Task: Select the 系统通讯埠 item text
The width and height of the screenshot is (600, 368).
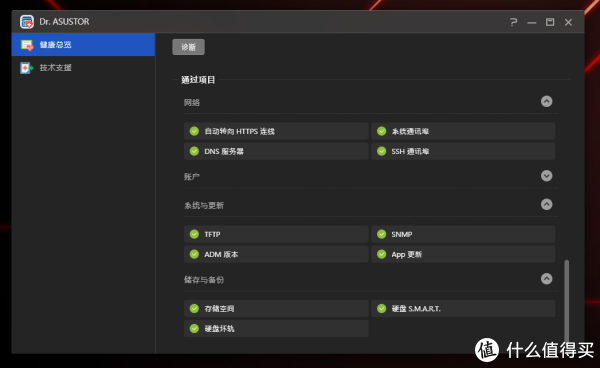Action: click(x=410, y=132)
